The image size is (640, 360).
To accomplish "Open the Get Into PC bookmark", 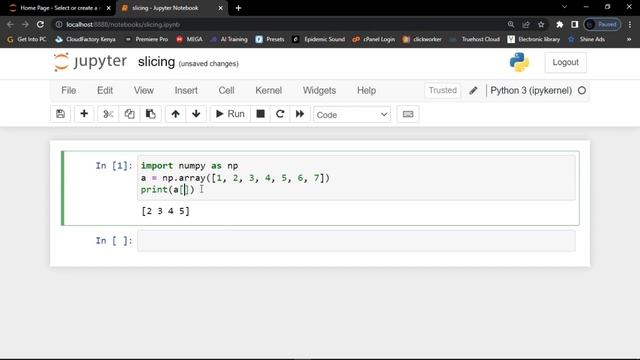I will tap(27, 39).
